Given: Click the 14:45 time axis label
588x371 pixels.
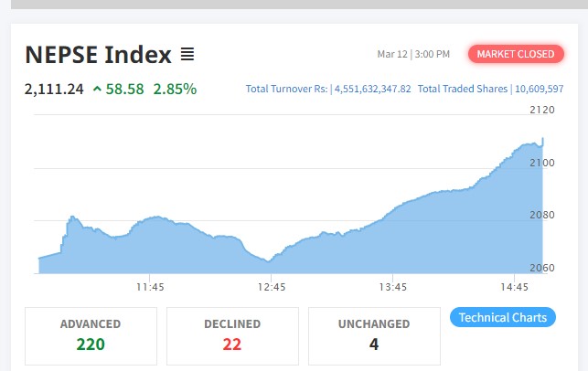Looking at the screenshot, I should pyautogui.click(x=515, y=287).
